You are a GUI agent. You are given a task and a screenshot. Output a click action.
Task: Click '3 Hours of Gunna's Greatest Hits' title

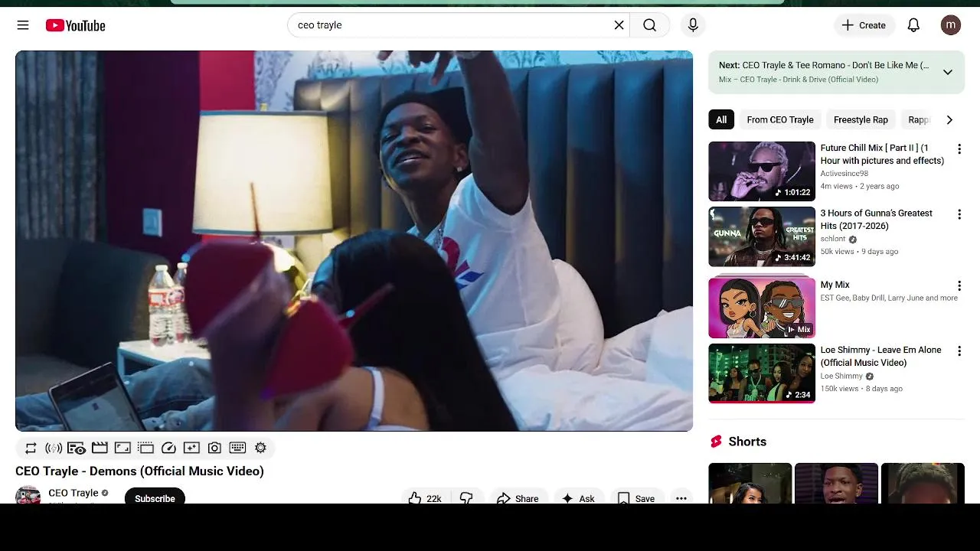pyautogui.click(x=877, y=219)
